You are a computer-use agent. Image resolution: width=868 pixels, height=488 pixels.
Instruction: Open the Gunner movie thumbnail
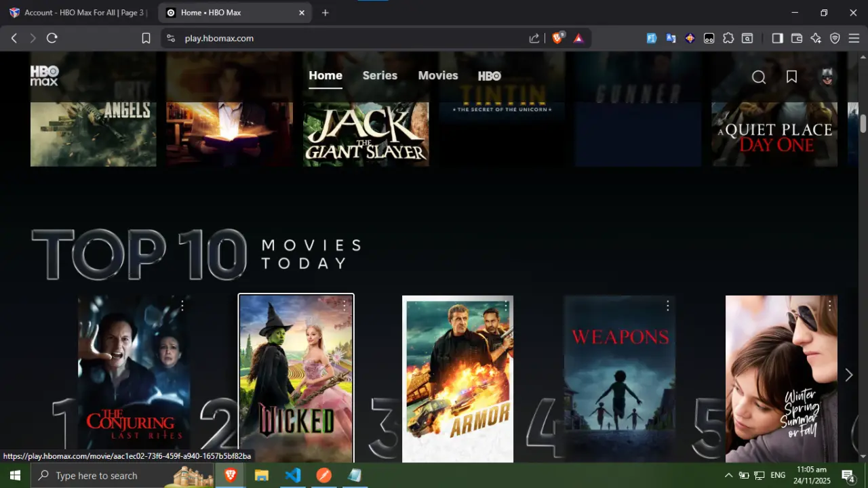click(x=638, y=134)
